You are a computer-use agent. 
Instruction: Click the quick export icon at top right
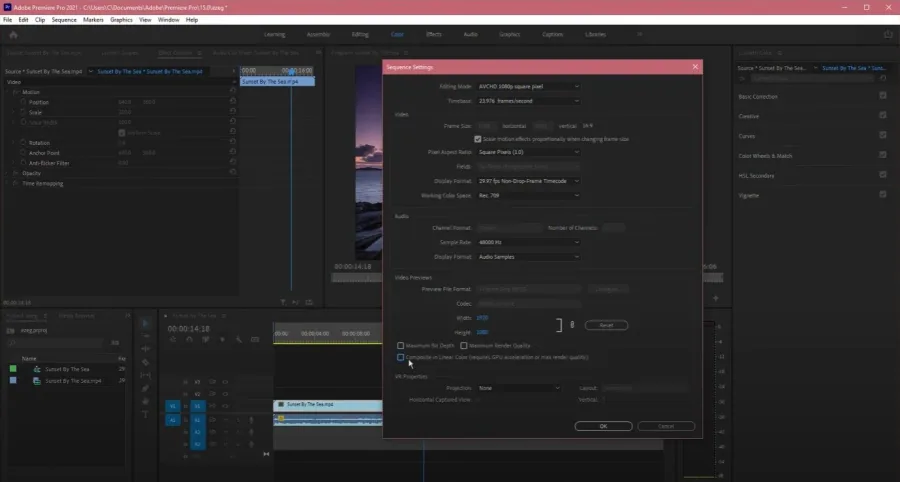tap(888, 34)
